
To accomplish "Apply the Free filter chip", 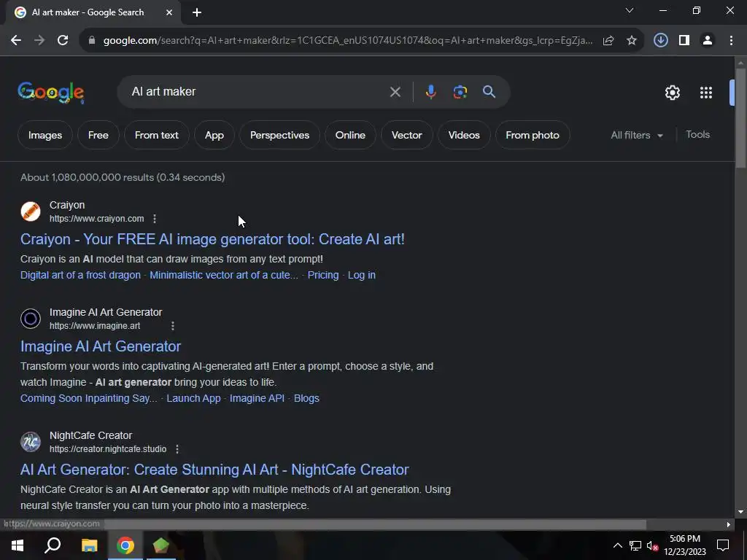I will point(98,135).
